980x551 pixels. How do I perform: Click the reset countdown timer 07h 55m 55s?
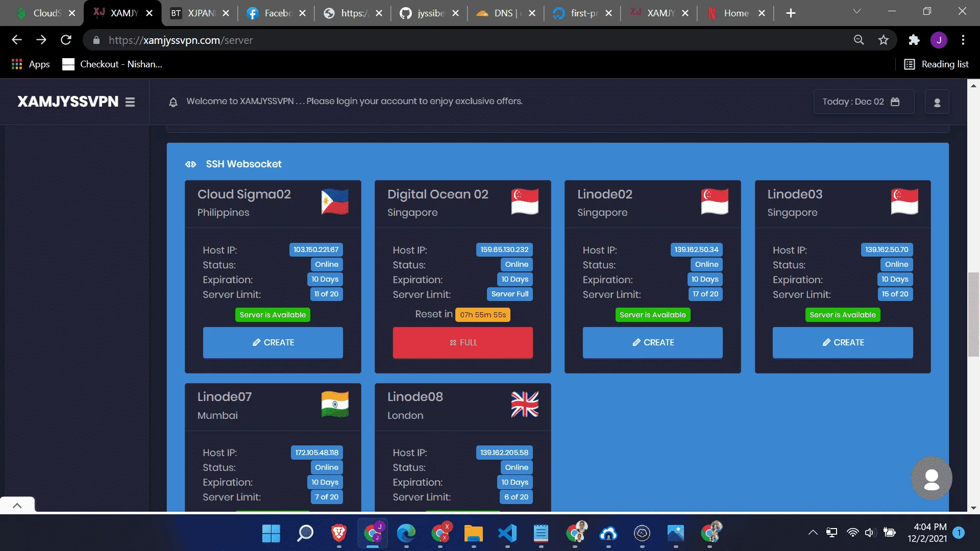click(483, 315)
